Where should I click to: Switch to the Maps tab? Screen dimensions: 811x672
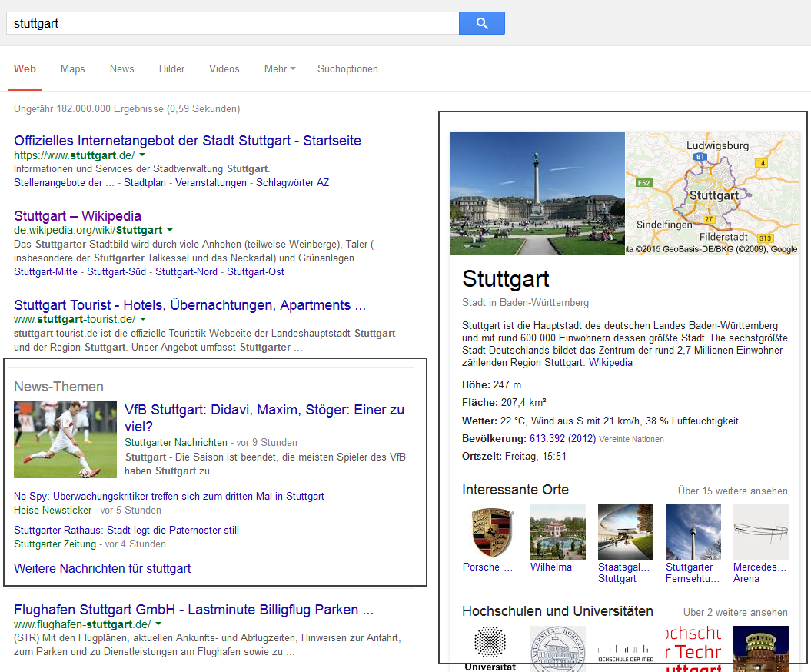[72, 68]
